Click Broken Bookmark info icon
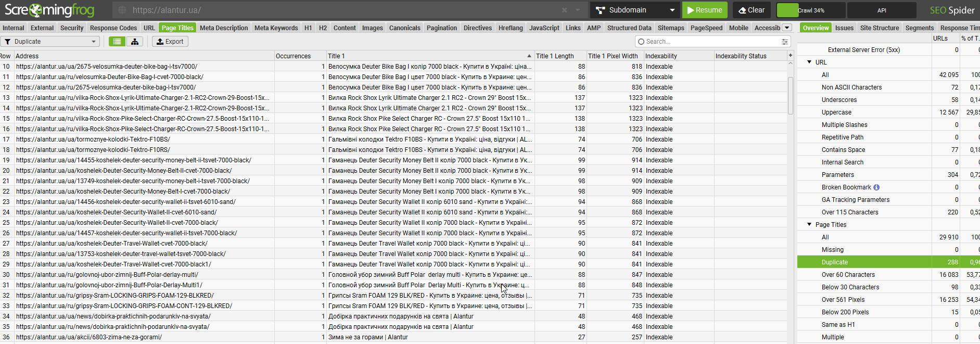The image size is (980, 344). pos(876,187)
